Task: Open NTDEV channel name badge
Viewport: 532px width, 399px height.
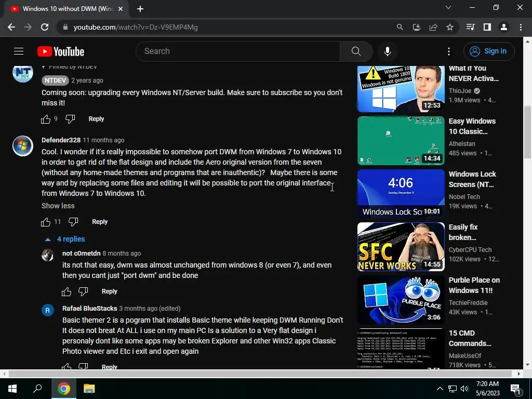Action: [x=55, y=81]
